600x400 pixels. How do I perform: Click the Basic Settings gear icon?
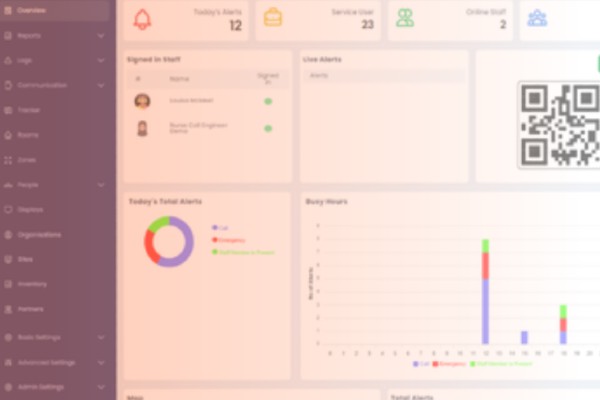8,337
